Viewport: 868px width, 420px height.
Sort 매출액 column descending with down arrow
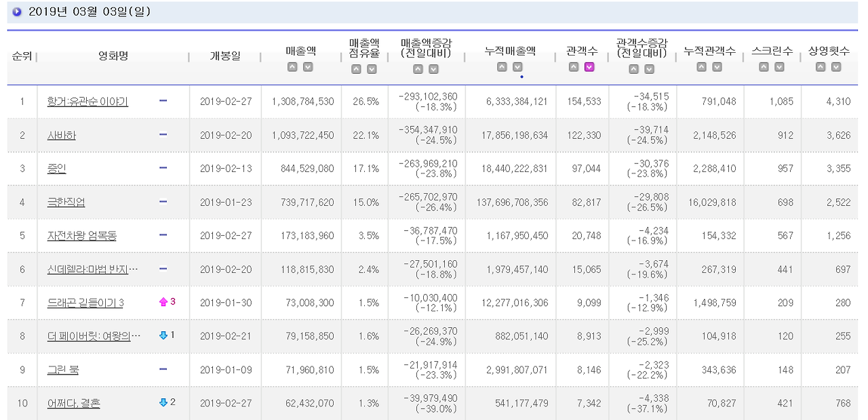pyautogui.click(x=308, y=67)
